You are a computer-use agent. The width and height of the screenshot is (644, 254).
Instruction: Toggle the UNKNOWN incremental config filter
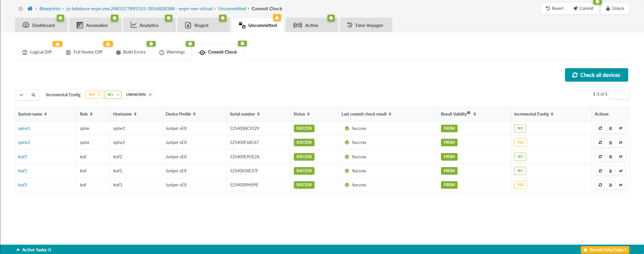138,95
